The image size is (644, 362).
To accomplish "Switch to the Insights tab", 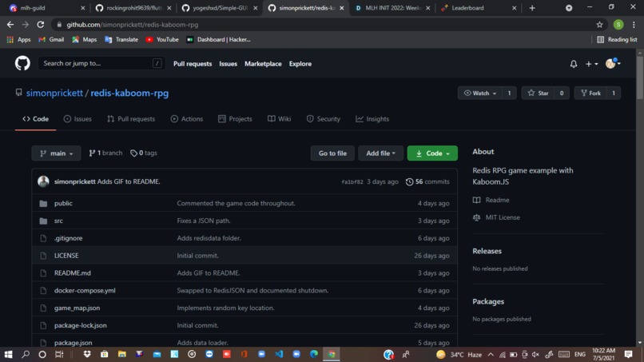I will (372, 119).
